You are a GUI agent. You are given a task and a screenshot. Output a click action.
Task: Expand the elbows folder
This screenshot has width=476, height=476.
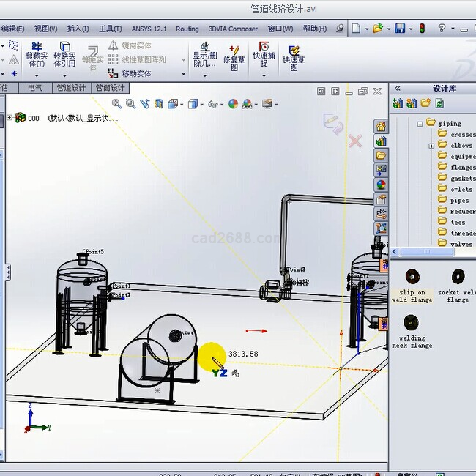(x=431, y=146)
